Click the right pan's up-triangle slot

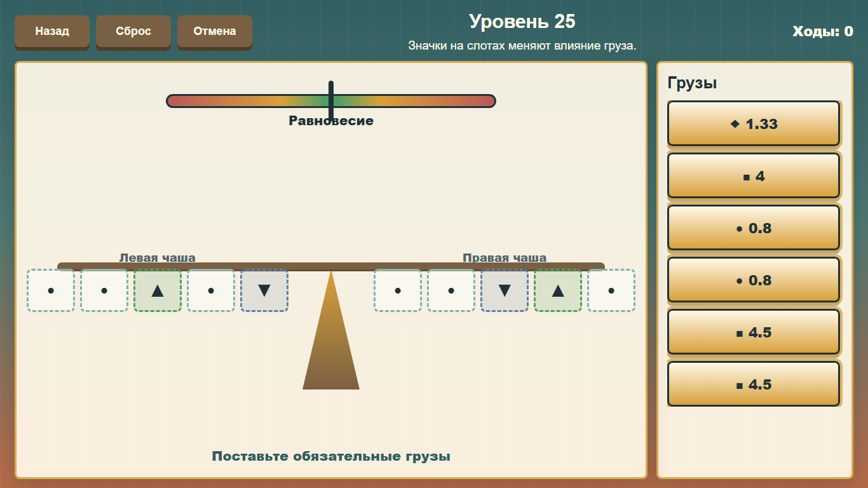click(558, 290)
